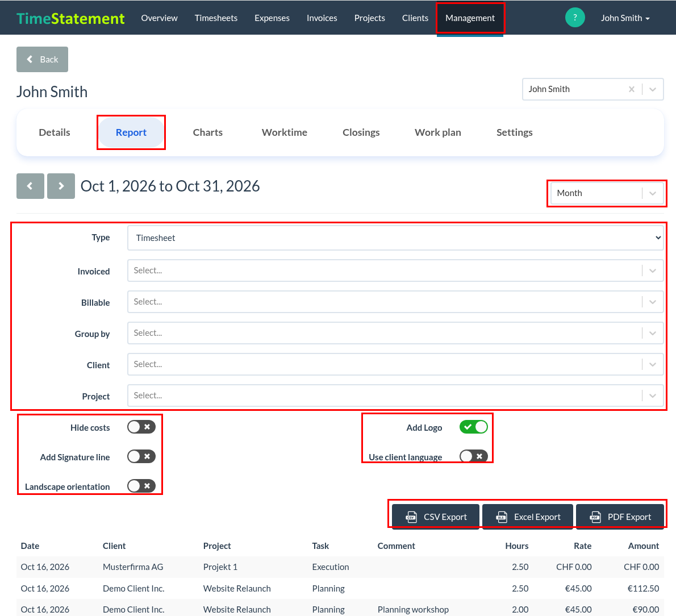Enable Add Signature line switch
This screenshot has height=616, width=676.
coord(141,456)
